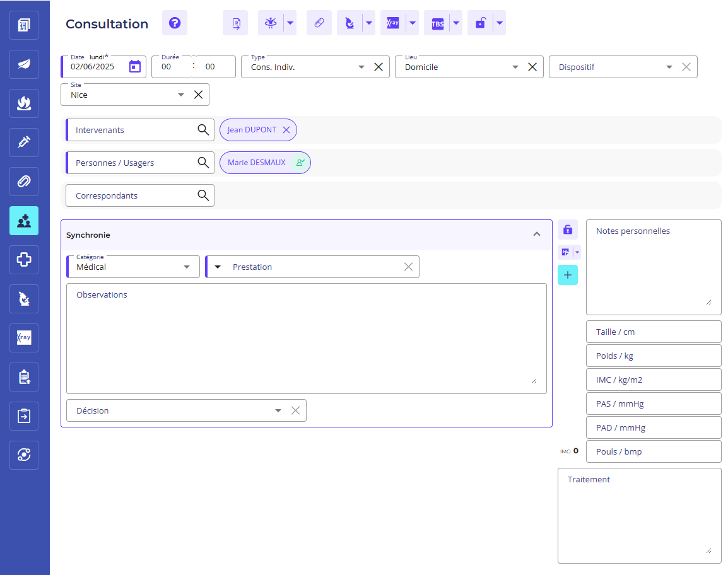Open the dropdown arrow next to the top toolbar padlock
The image size is (728, 575).
coord(500,23)
